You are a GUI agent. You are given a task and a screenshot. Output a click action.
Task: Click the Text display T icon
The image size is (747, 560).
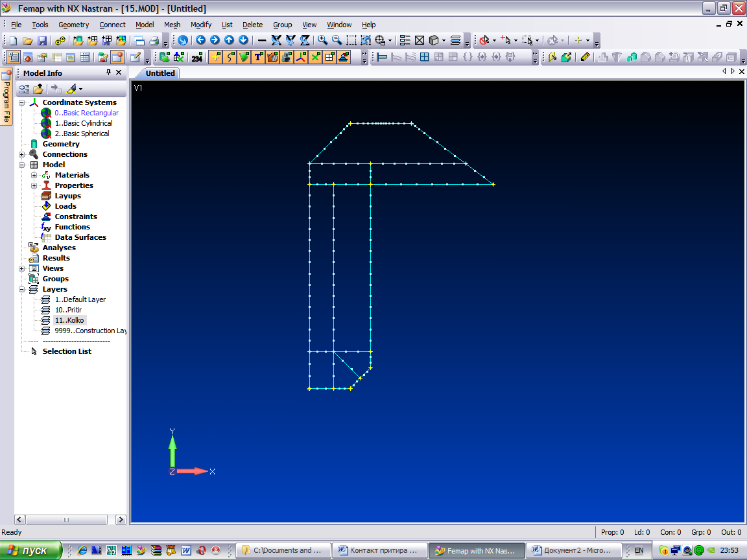(258, 58)
